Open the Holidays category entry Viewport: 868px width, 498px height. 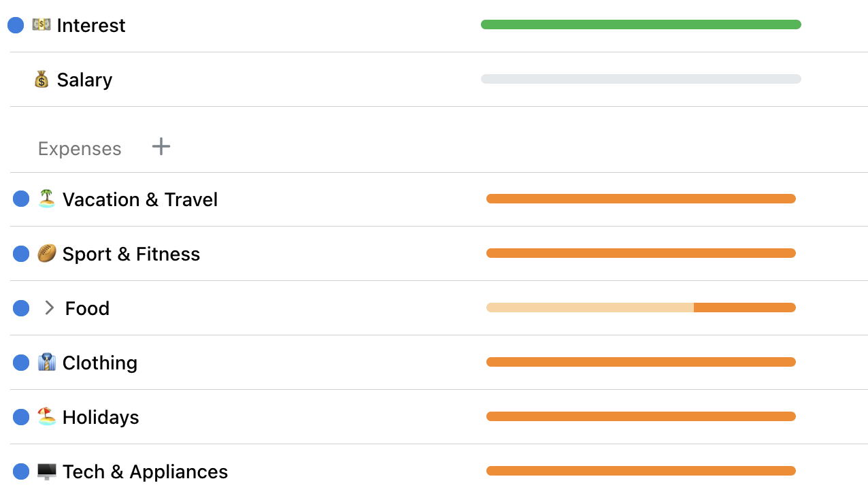pyautogui.click(x=100, y=416)
